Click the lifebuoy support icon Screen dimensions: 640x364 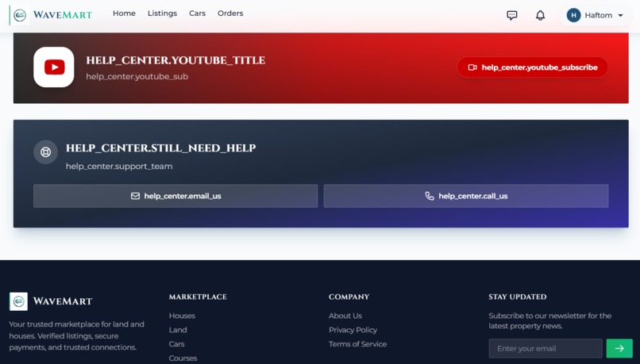(x=45, y=152)
